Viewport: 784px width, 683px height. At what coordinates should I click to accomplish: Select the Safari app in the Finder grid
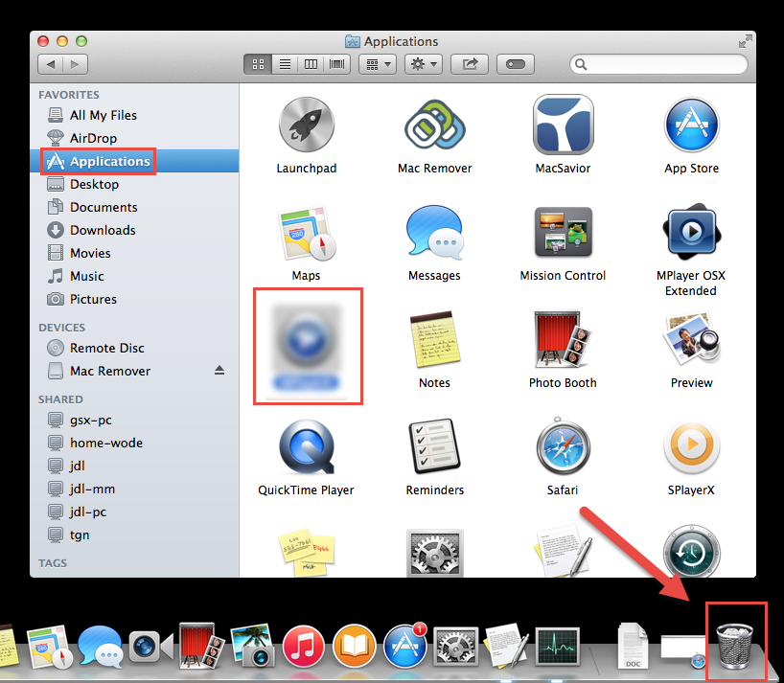click(x=563, y=447)
